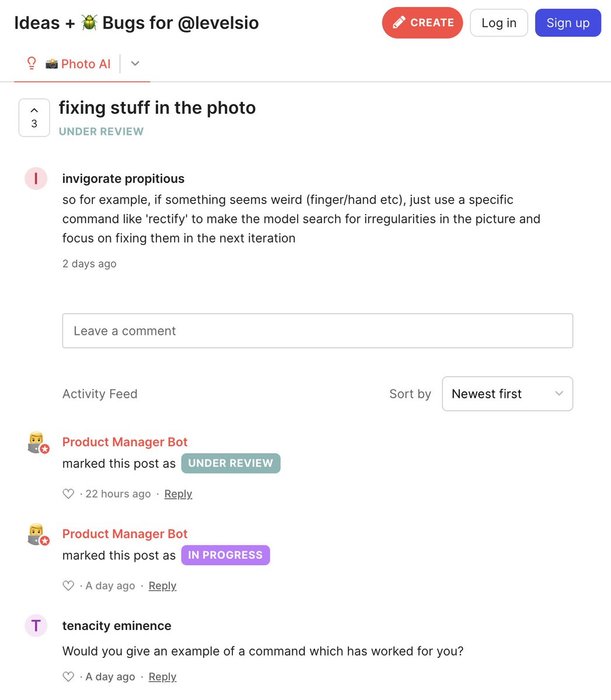Reply to the 'In Progress' status activity
Image resolution: width=611 pixels, height=700 pixels.
pyautogui.click(x=162, y=586)
